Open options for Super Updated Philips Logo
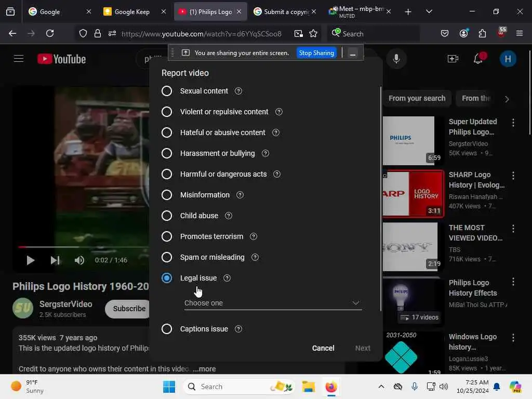This screenshot has height=399, width=532. [513, 123]
